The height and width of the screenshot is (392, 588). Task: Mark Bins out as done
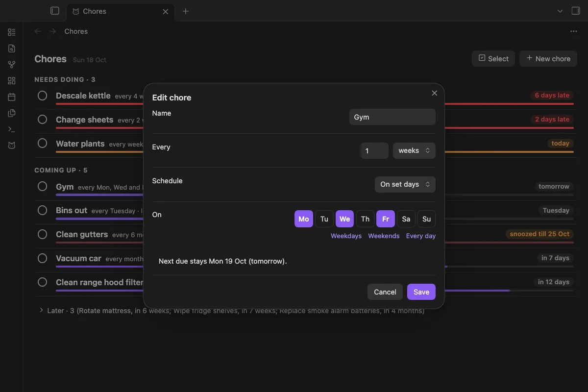pyautogui.click(x=43, y=211)
